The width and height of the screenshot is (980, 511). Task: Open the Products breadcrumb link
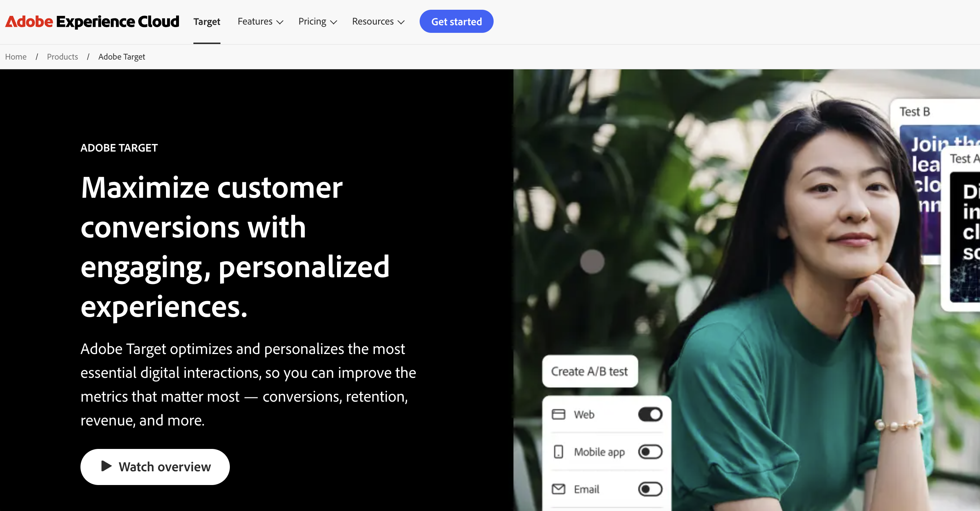tap(62, 57)
